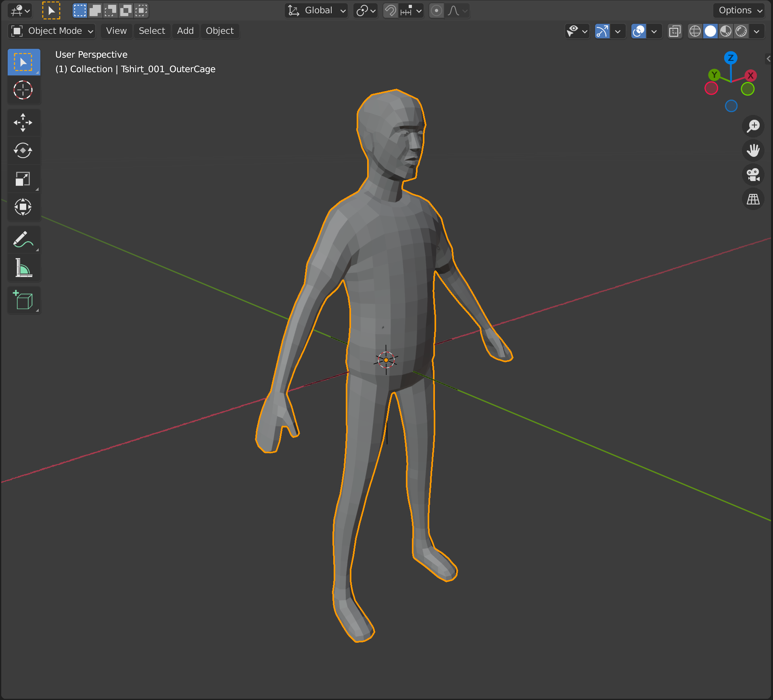Open the View menu
Image resolution: width=773 pixels, height=700 pixels.
click(116, 31)
